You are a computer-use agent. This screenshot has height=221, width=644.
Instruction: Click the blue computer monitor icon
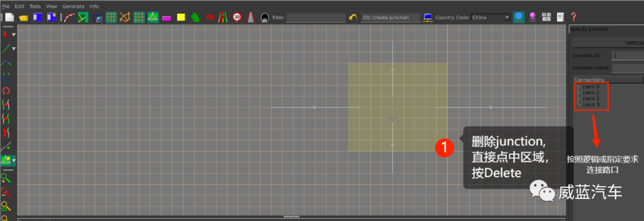(x=428, y=17)
